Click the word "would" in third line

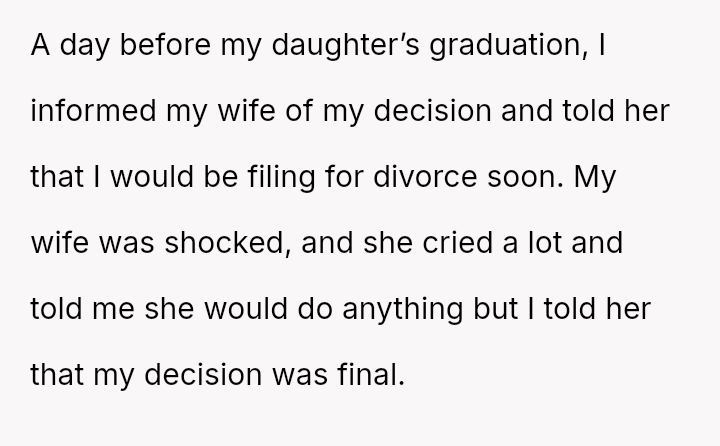(152, 177)
